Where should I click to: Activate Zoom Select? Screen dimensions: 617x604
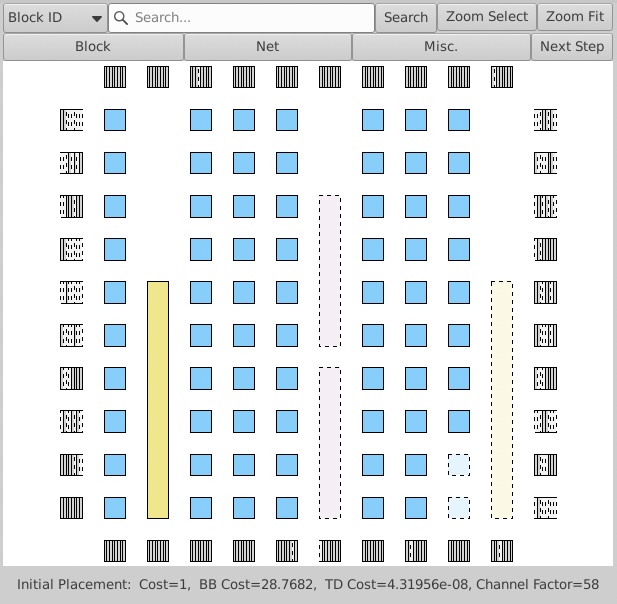[487, 17]
